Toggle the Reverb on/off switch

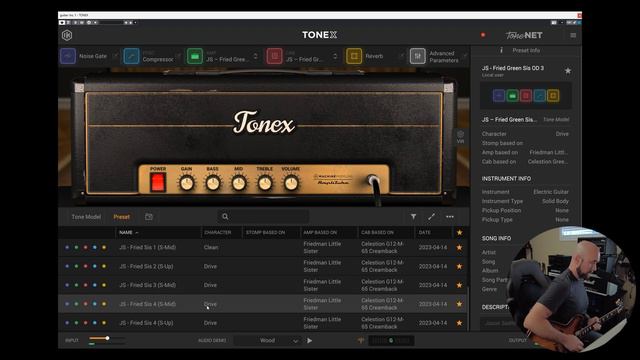coord(401,56)
